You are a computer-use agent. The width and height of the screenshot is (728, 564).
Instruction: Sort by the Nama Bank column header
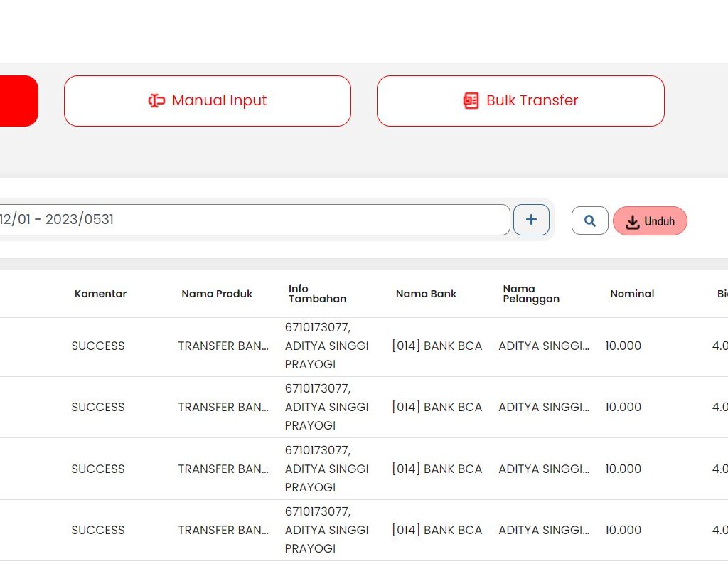coord(426,294)
